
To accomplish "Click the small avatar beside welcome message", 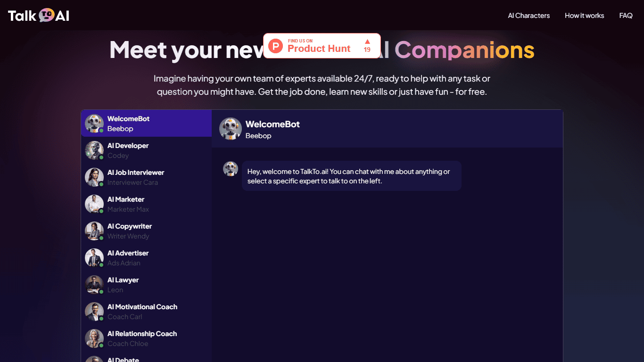I will coord(231,169).
